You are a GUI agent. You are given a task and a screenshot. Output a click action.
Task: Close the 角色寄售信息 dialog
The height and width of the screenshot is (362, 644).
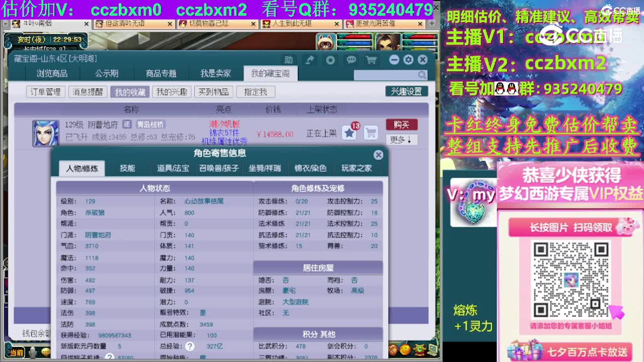point(378,155)
